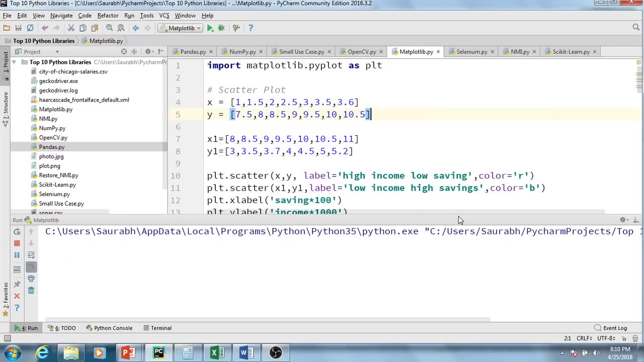Rerun Matplotlib in the Run panel
This screenshot has width=644, height=362.
(17, 232)
